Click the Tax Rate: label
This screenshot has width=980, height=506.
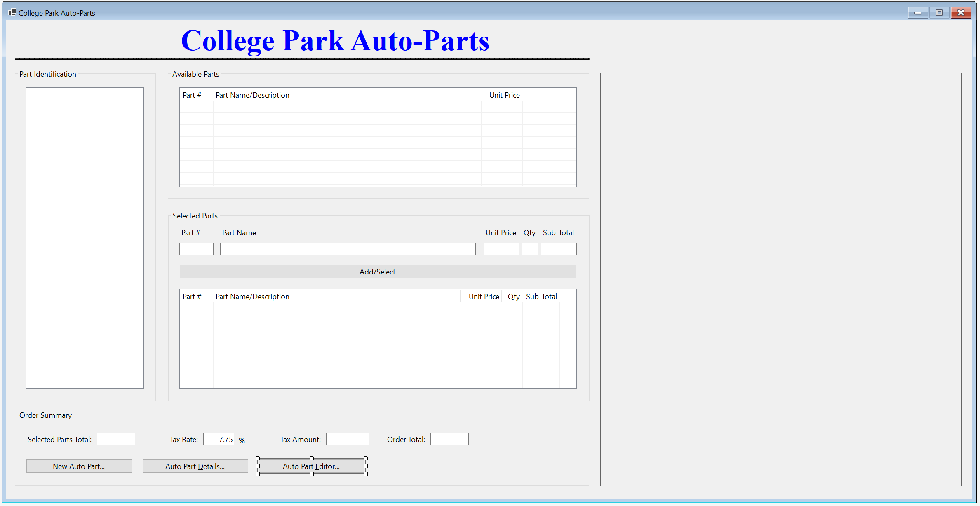pos(184,440)
